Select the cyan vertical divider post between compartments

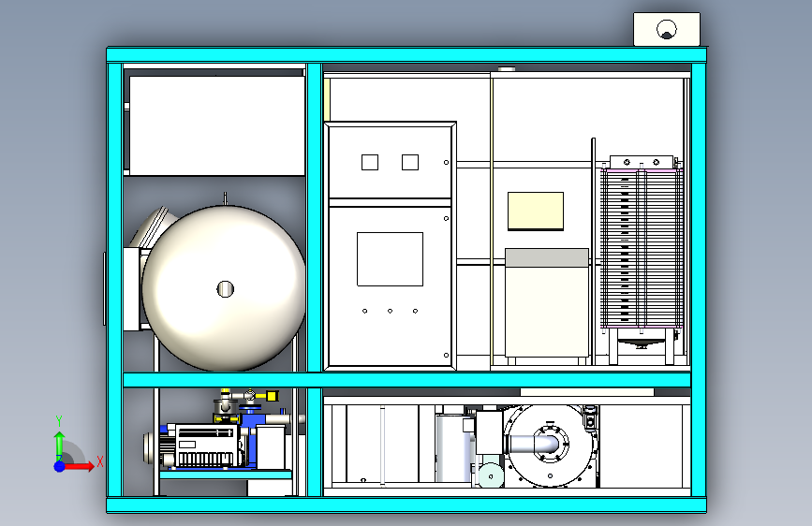(315, 217)
